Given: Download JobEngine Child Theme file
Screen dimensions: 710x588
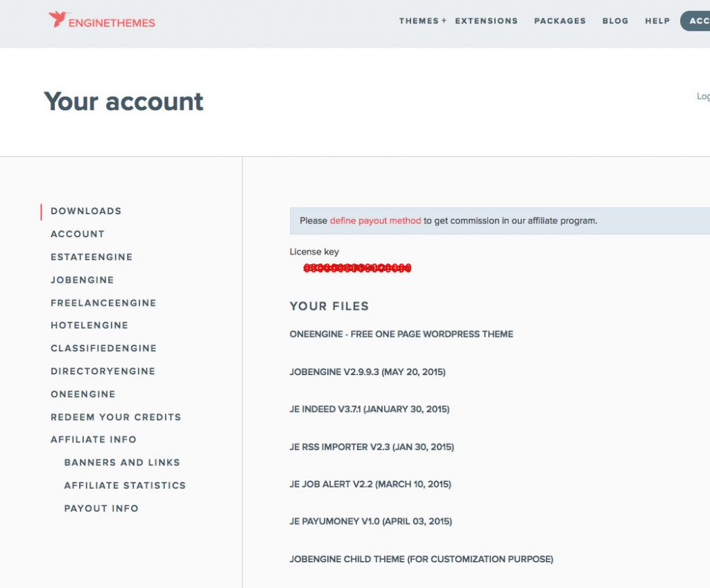Looking at the screenshot, I should (422, 559).
